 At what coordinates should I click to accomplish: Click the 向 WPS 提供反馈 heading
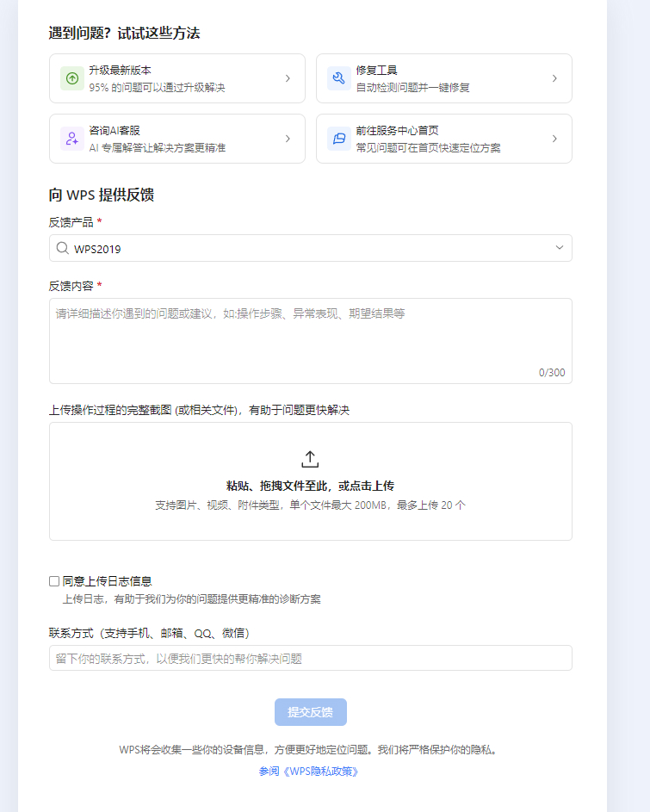102,195
